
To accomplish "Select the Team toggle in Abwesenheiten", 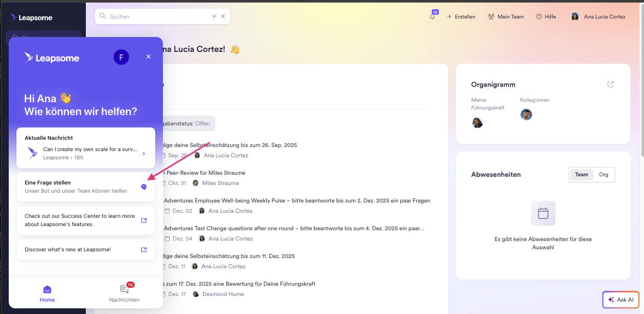I will coord(581,175).
